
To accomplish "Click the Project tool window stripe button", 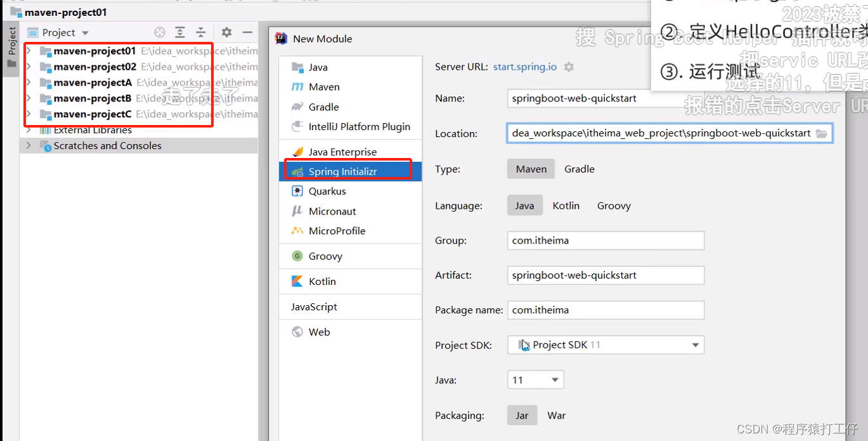I will coord(11,48).
